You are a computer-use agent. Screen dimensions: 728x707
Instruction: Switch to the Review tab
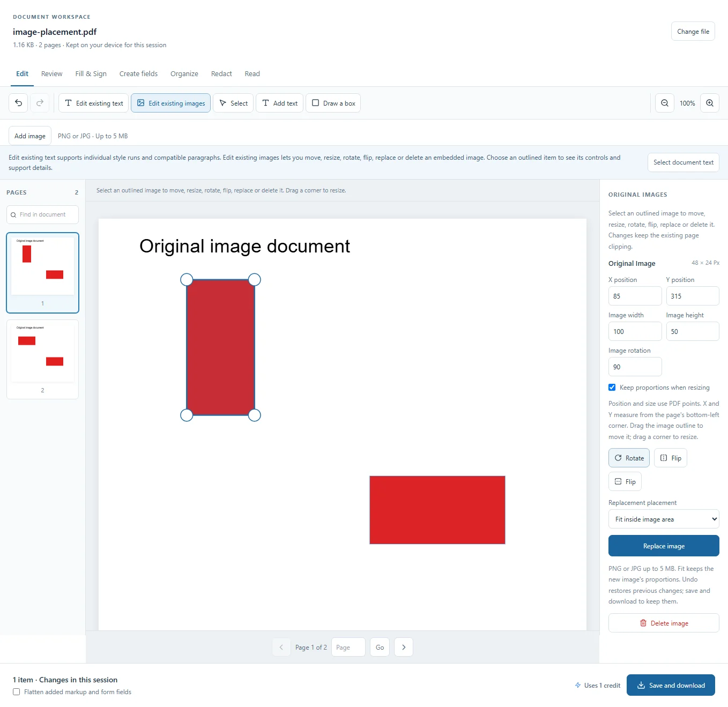click(51, 74)
